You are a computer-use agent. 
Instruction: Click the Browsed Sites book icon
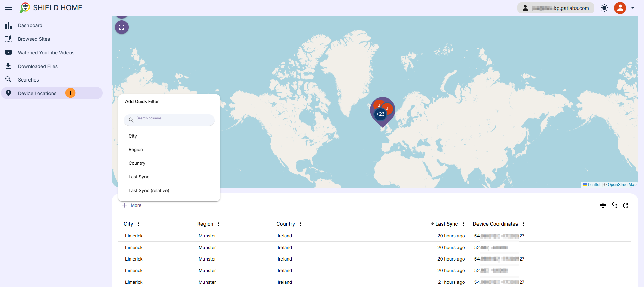click(8, 39)
